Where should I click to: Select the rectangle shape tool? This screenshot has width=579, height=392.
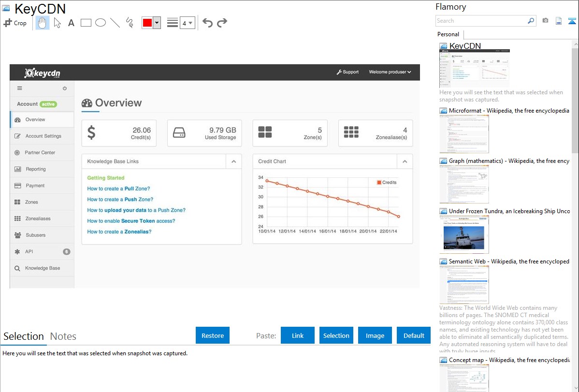(x=86, y=23)
